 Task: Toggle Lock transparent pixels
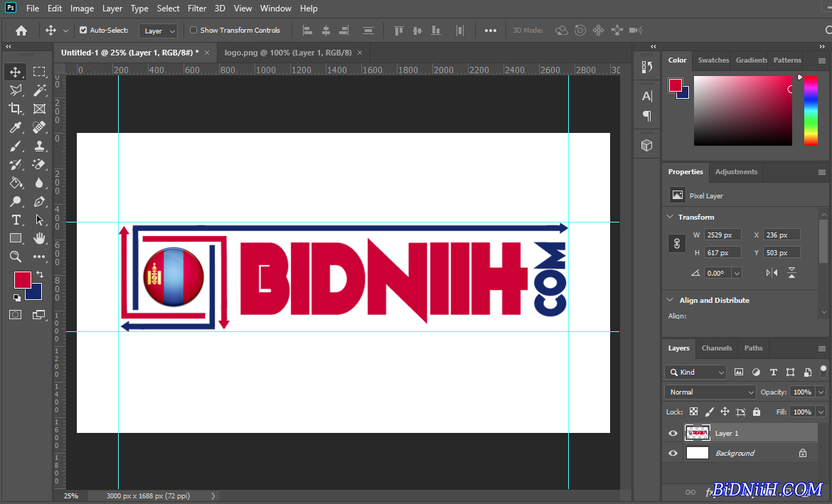[x=693, y=412]
